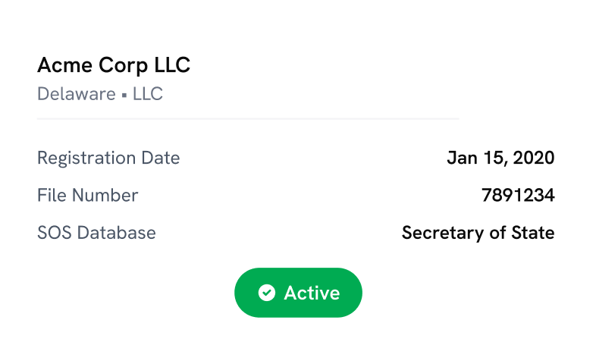
Task: Click the Delaware state text in the subtitle
Action: 77,95
